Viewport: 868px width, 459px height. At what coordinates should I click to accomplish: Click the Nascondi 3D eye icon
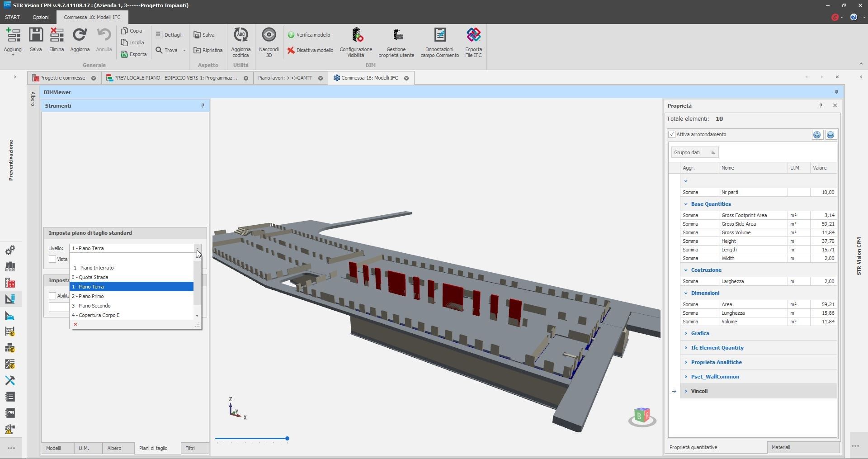pos(269,35)
